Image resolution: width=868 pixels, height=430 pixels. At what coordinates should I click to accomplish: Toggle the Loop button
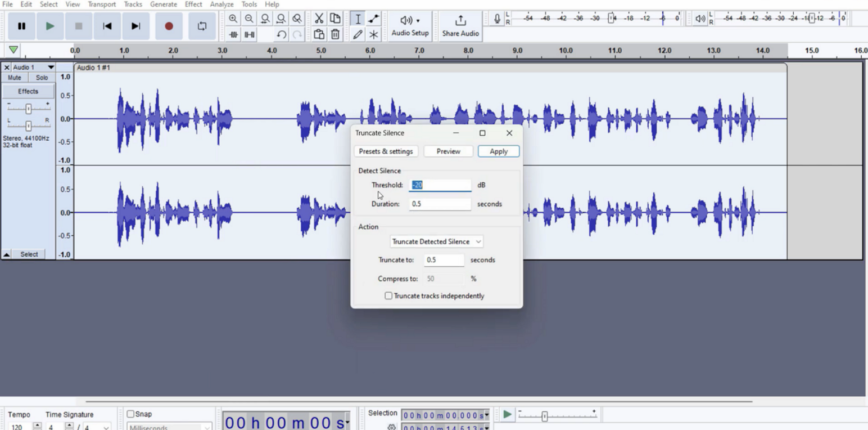(202, 26)
